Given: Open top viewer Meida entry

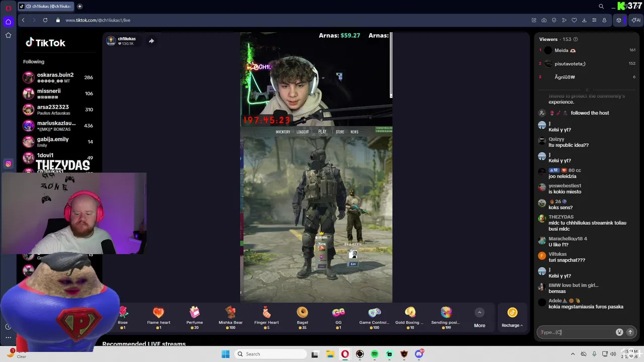Looking at the screenshot, I should (587, 50).
